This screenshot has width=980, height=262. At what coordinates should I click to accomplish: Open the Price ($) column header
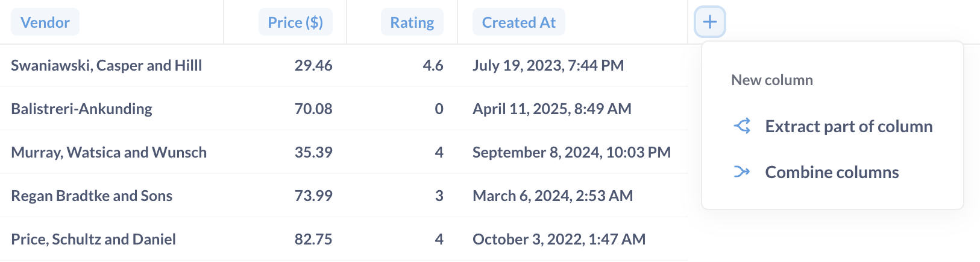click(295, 22)
